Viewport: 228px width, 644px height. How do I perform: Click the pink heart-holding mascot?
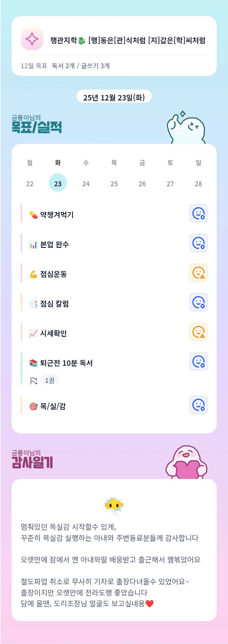pos(186,463)
